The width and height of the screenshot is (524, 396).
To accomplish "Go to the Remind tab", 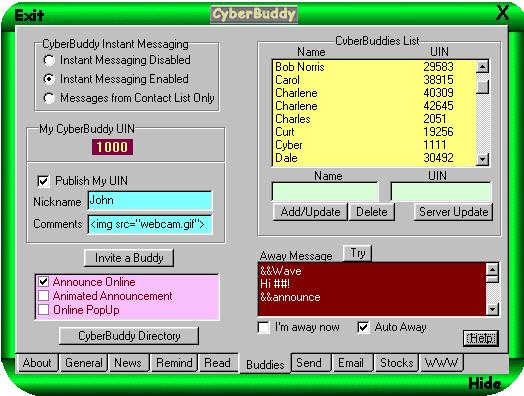I will tap(174, 363).
